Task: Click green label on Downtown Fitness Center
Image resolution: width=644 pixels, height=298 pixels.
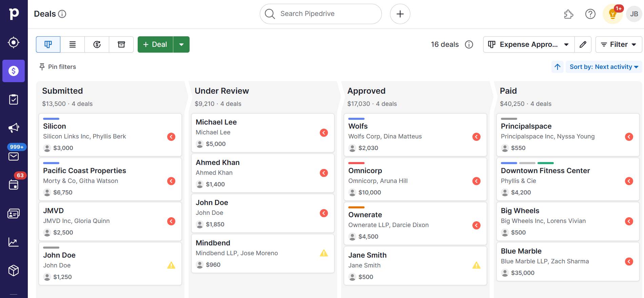Action: pyautogui.click(x=546, y=163)
